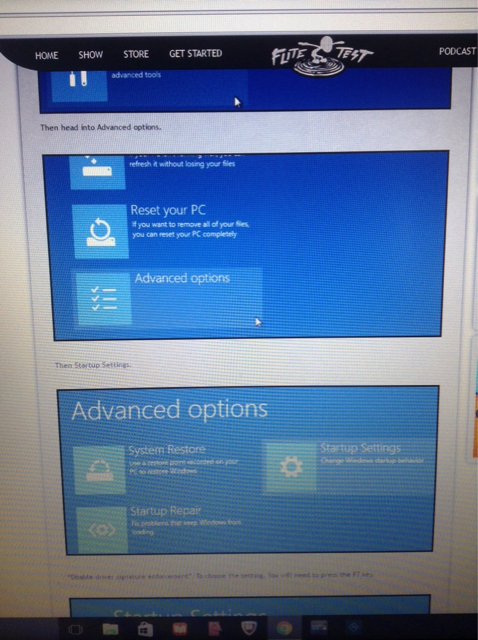
Task: Click the System Restore icon
Action: coord(100,470)
